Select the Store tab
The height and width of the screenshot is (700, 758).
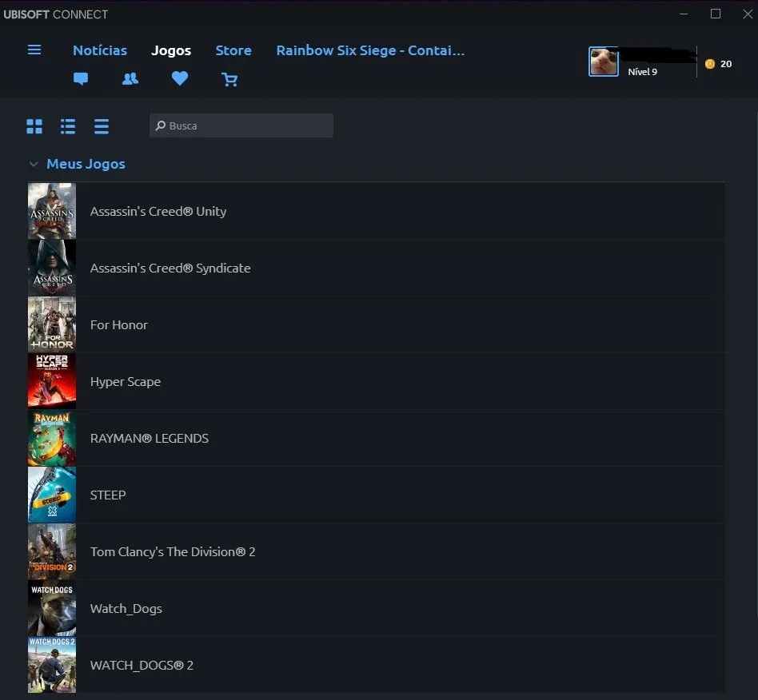(233, 50)
